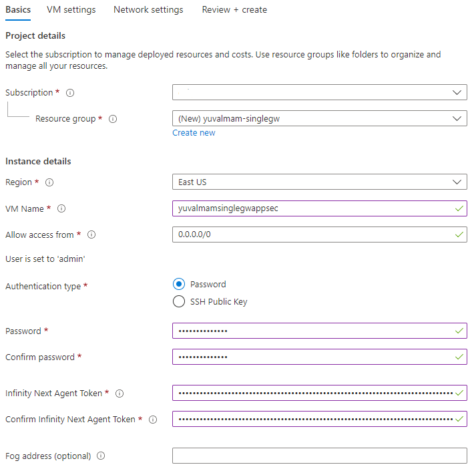Select SSH Public Key authentication
Viewport: 476px width, 471px height.
click(x=179, y=301)
